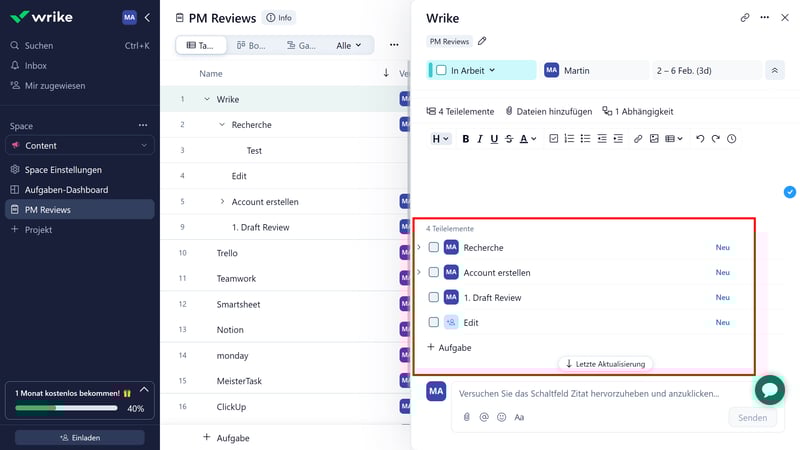Edit PM Reviews location with pencil

click(482, 41)
